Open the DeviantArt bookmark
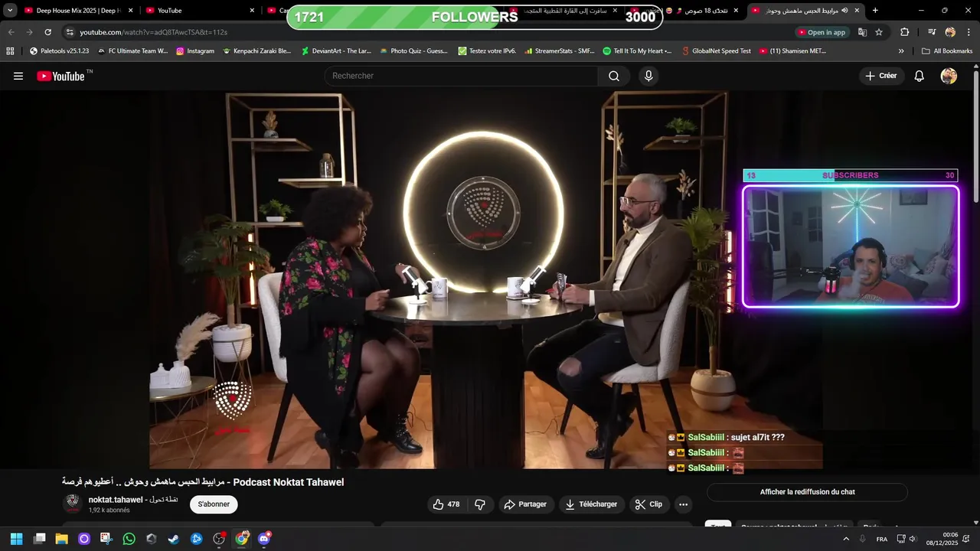The height and width of the screenshot is (551, 980). tap(335, 51)
